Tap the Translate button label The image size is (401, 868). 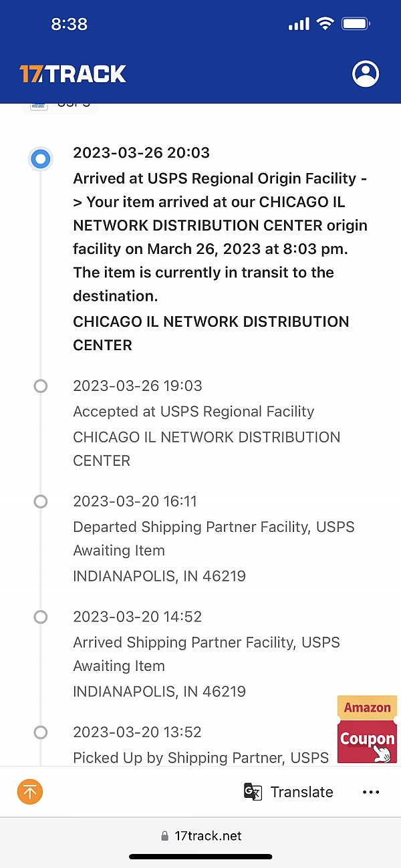(x=301, y=792)
